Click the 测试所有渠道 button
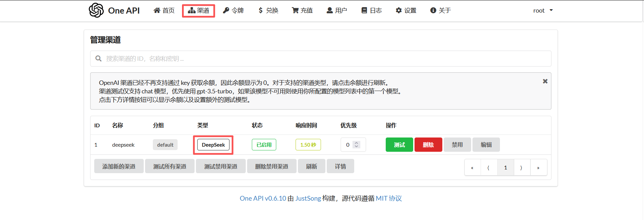This screenshot has height=220, width=644. click(x=170, y=166)
